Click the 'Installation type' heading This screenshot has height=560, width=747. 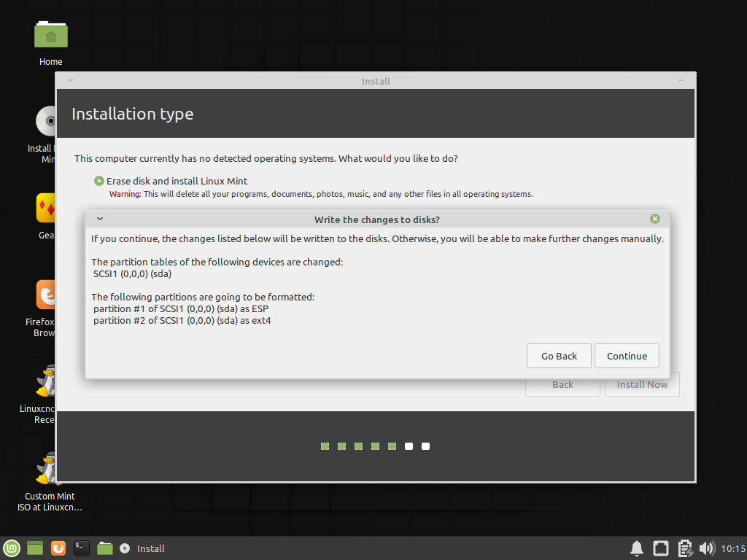pyautogui.click(x=133, y=114)
